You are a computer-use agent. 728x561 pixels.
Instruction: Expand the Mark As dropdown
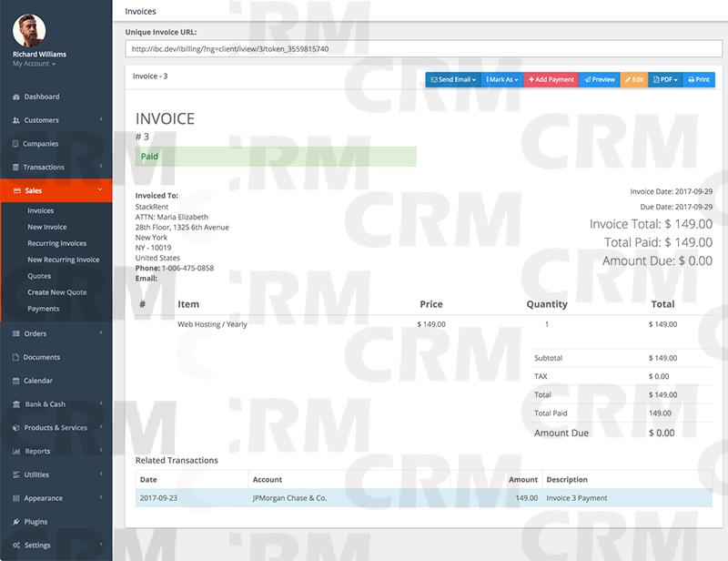[502, 79]
